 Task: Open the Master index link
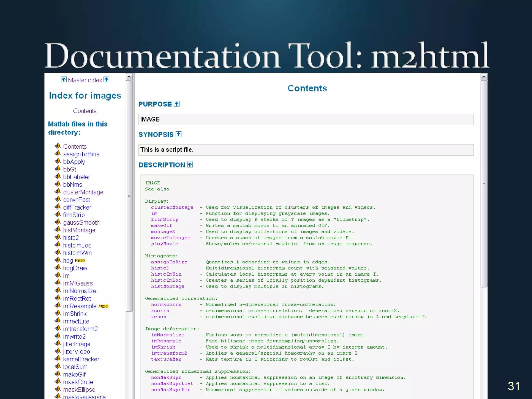[85, 80]
